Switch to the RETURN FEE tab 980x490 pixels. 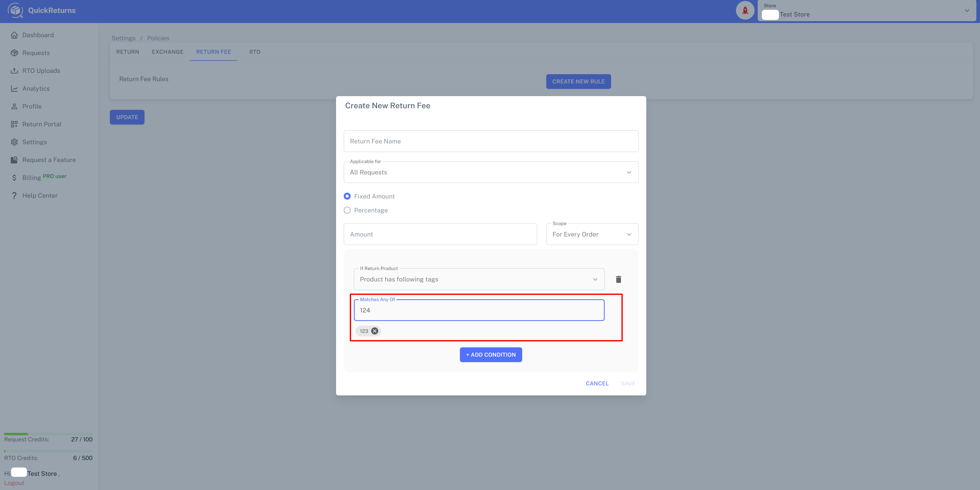[214, 52]
